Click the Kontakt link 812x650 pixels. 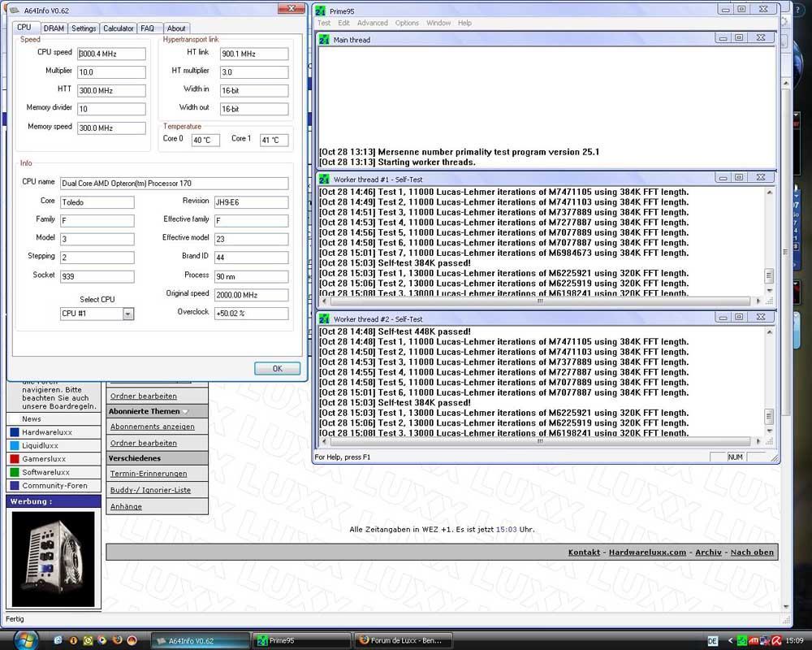pos(584,552)
